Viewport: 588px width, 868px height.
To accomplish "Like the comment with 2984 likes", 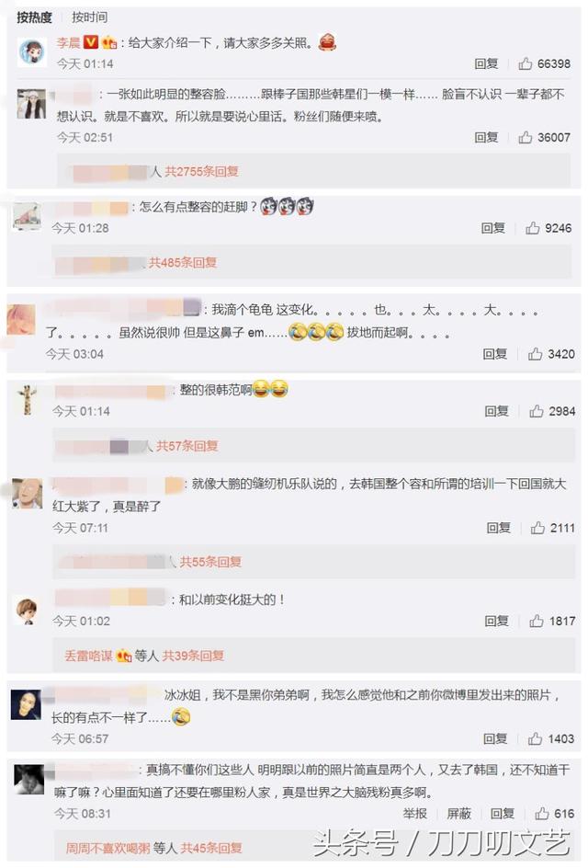I will click(x=536, y=411).
